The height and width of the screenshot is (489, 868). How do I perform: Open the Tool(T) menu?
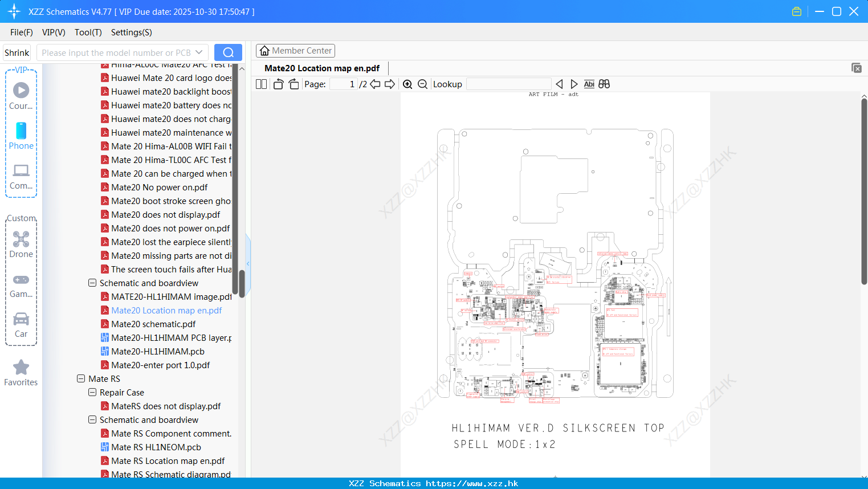point(88,32)
